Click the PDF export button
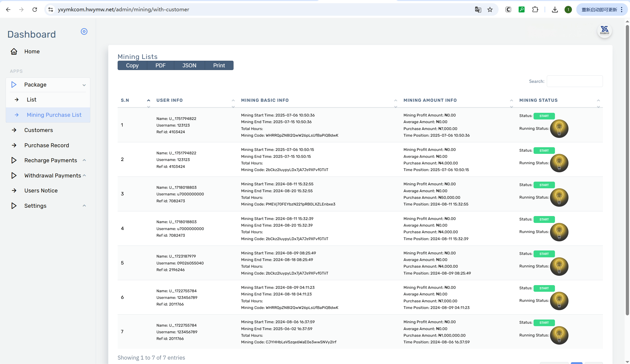The height and width of the screenshot is (364, 630). pos(160,65)
